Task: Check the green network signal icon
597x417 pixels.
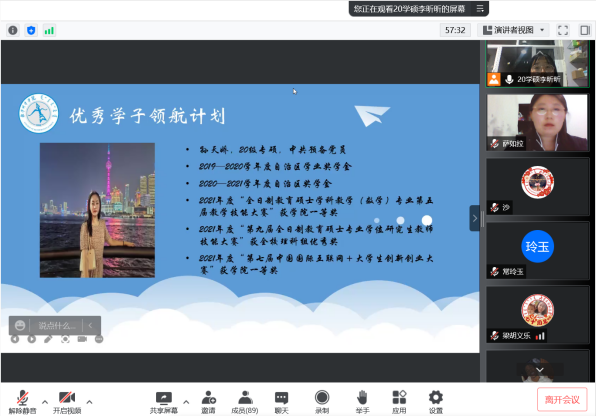Action: pyautogui.click(x=49, y=30)
